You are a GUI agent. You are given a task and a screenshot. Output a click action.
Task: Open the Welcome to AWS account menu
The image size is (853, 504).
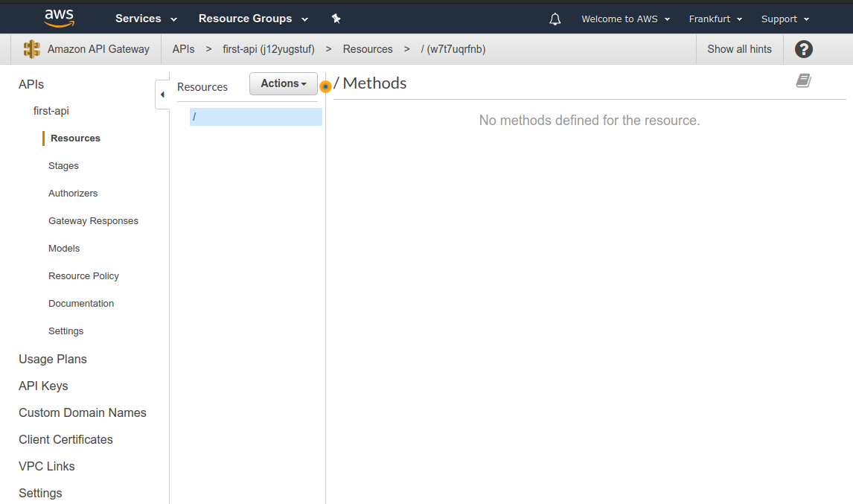coord(625,19)
